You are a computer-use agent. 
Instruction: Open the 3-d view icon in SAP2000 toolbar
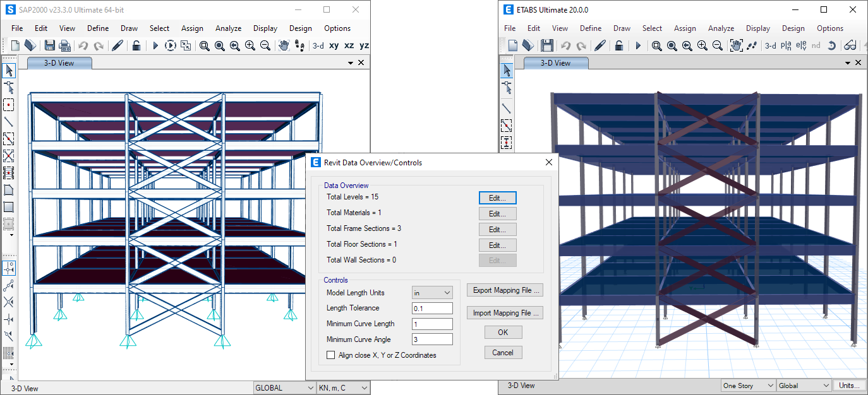point(318,45)
